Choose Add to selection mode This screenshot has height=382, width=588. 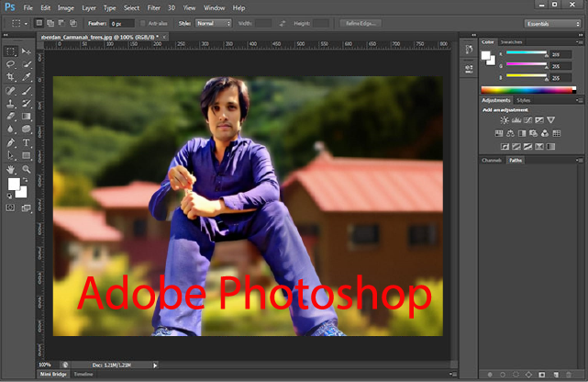click(50, 23)
